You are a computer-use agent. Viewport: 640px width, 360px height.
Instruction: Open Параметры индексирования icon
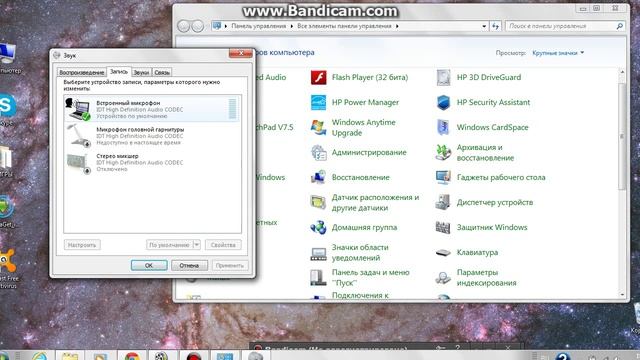coord(443,278)
